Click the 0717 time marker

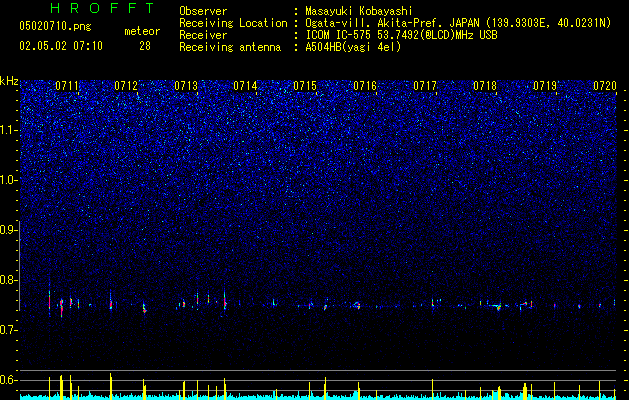pos(425,86)
